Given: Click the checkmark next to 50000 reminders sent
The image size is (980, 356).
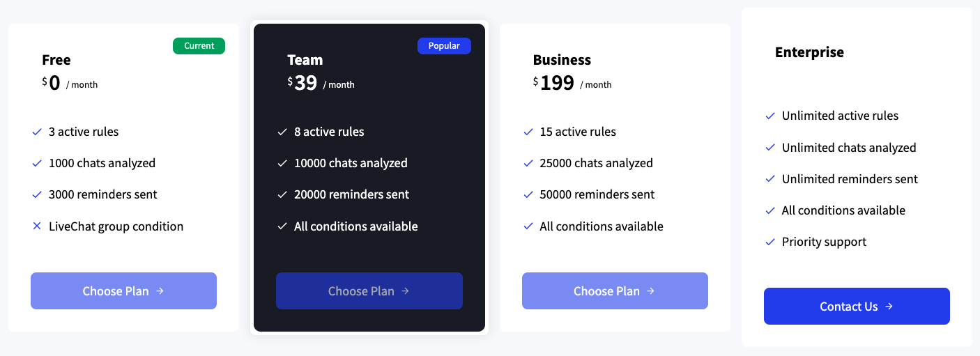Looking at the screenshot, I should [528, 194].
